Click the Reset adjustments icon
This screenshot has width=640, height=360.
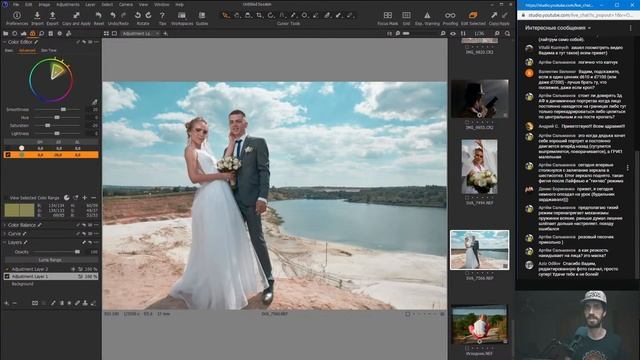(x=98, y=16)
